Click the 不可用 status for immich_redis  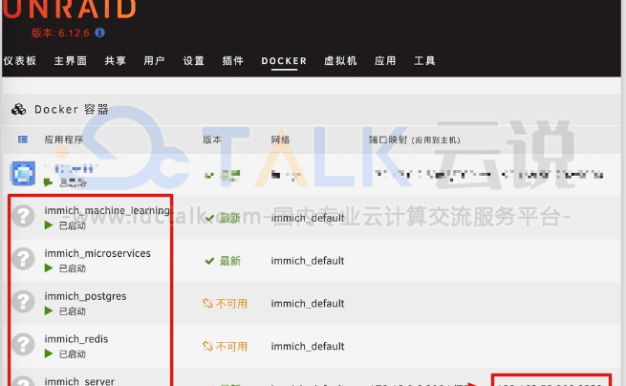coord(232,346)
